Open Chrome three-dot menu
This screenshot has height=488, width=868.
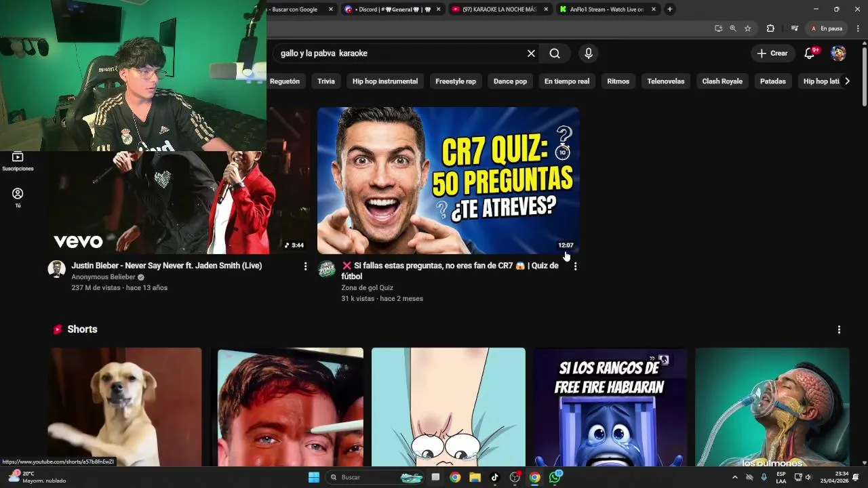[x=858, y=28]
